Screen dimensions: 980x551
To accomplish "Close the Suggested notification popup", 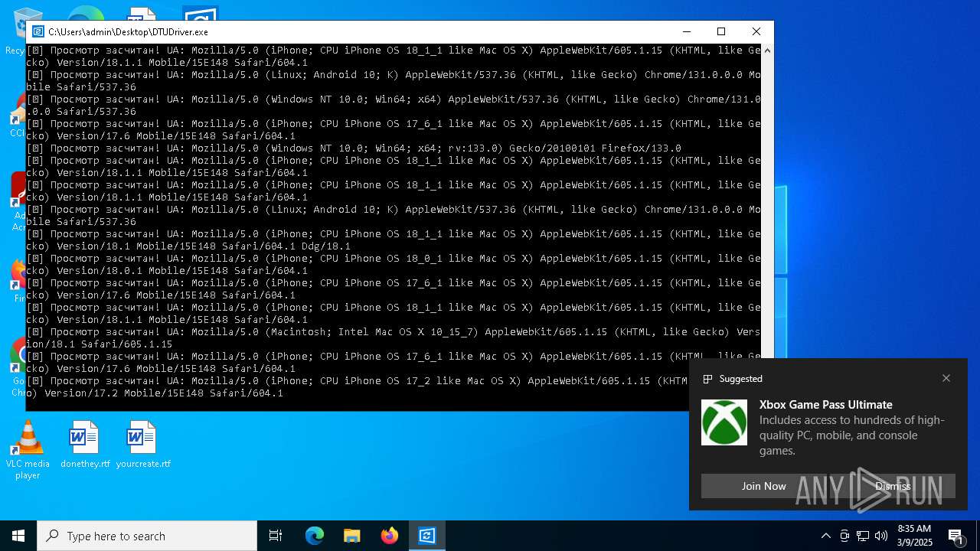I will point(946,378).
